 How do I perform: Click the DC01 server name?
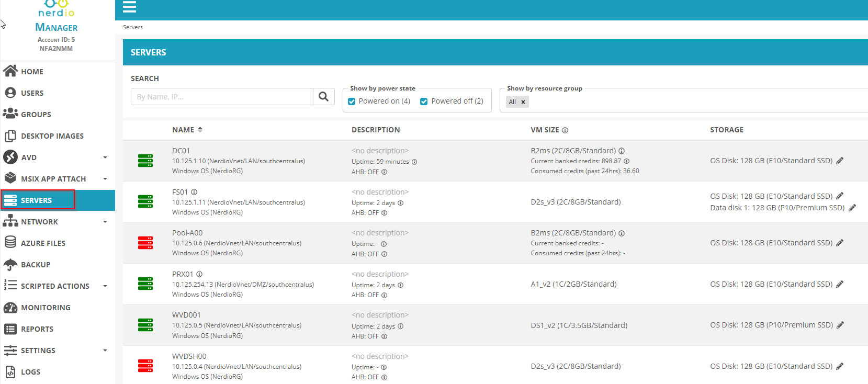[181, 151]
